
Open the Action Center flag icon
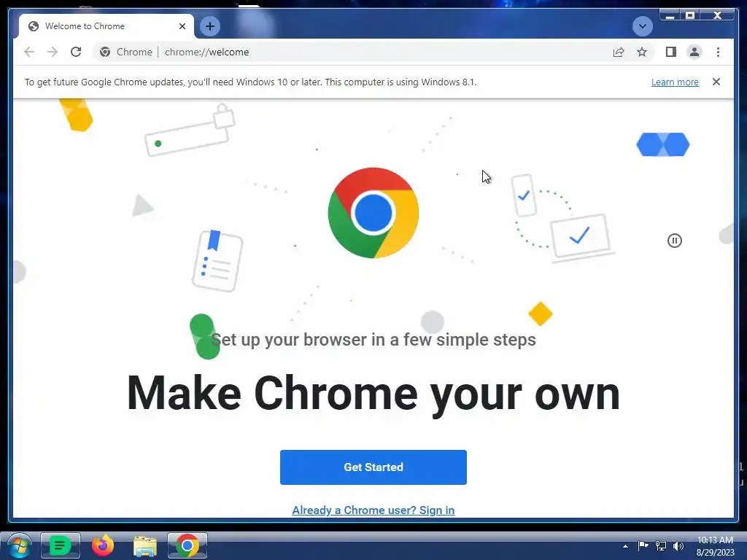[643, 545]
